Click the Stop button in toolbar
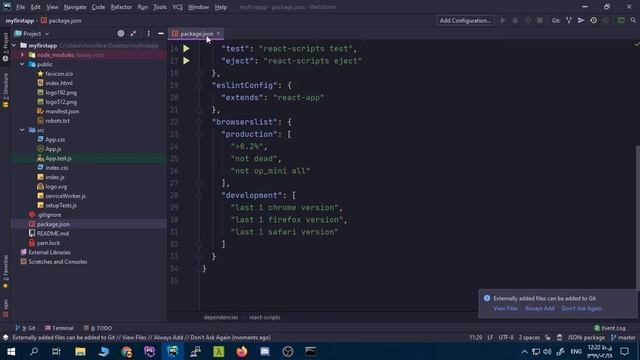Image resolution: width=640 pixels, height=360 pixels. pos(540,20)
